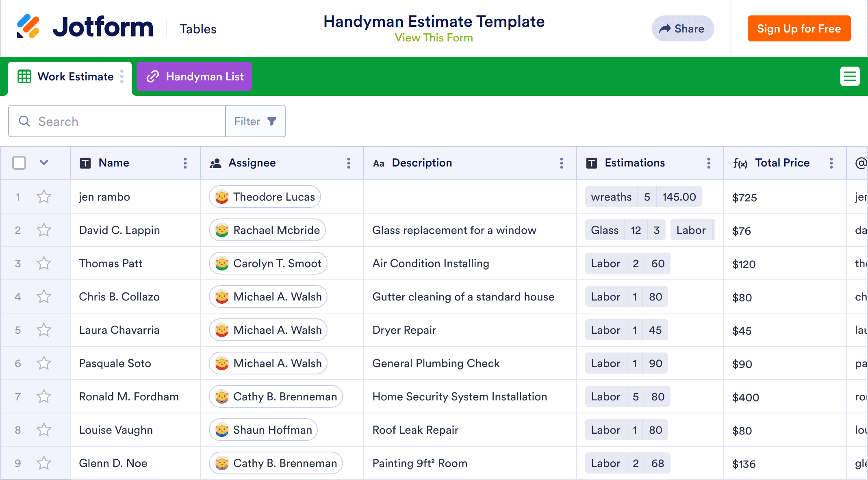
Task: Open Assignee column options menu
Action: coord(349,163)
